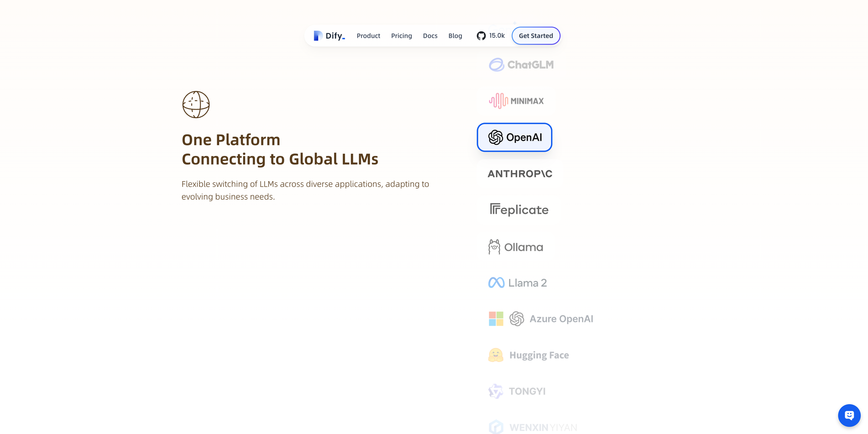This screenshot has height=434, width=868.
Task: Click the Get Started button
Action: point(536,36)
